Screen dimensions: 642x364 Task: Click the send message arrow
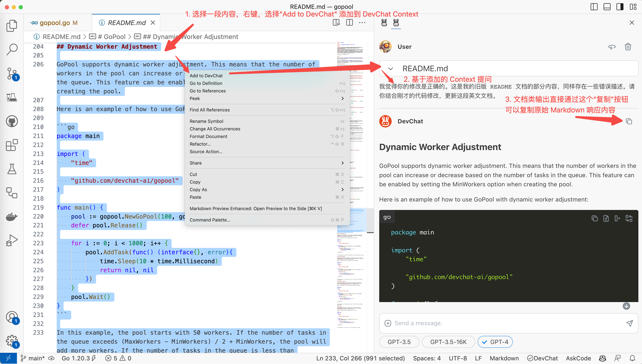pyautogui.click(x=630, y=323)
